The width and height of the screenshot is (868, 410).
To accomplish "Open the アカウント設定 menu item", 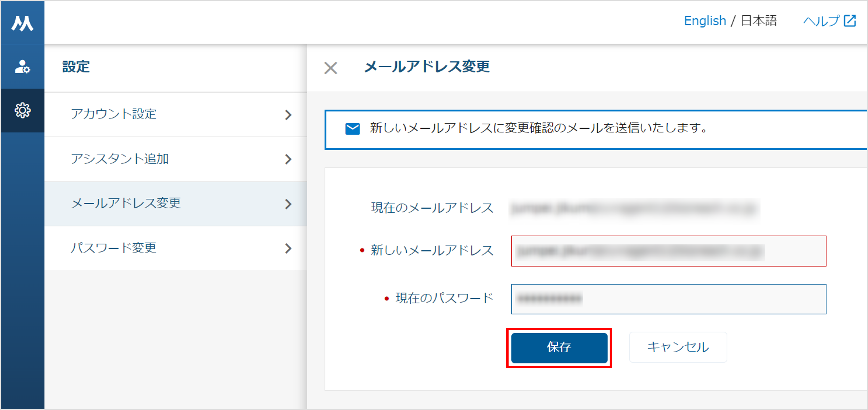I will (175, 115).
